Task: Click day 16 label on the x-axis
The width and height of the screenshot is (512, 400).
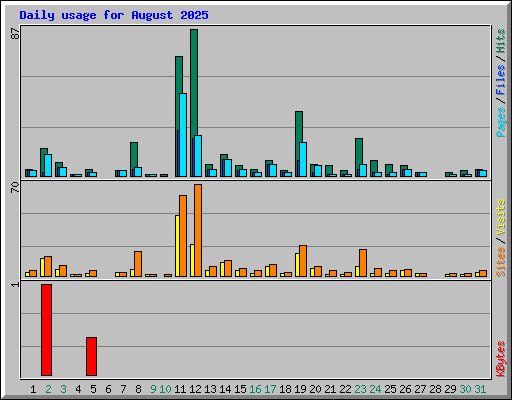Action: [255, 389]
